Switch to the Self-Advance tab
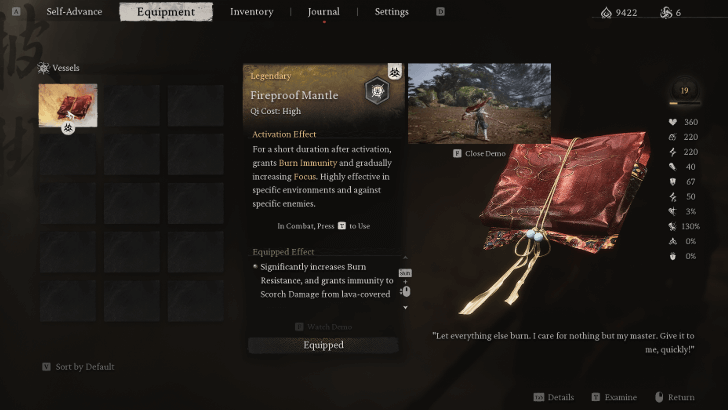Screen dimensions: 728x410 74,12
